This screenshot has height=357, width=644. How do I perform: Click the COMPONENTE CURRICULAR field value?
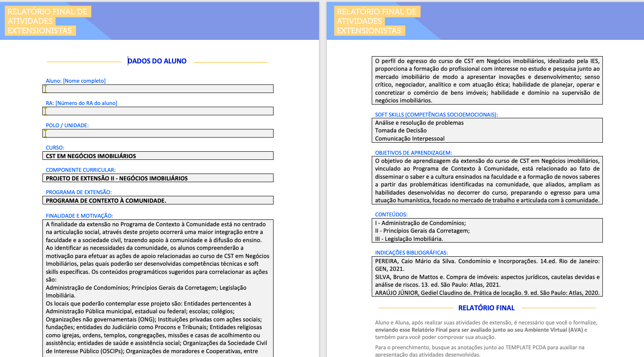pos(158,178)
